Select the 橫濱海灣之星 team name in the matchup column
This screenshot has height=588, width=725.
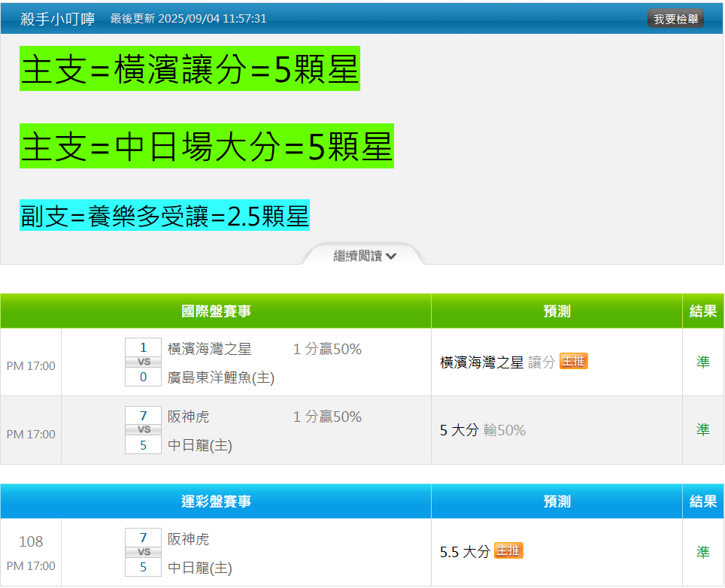[210, 349]
